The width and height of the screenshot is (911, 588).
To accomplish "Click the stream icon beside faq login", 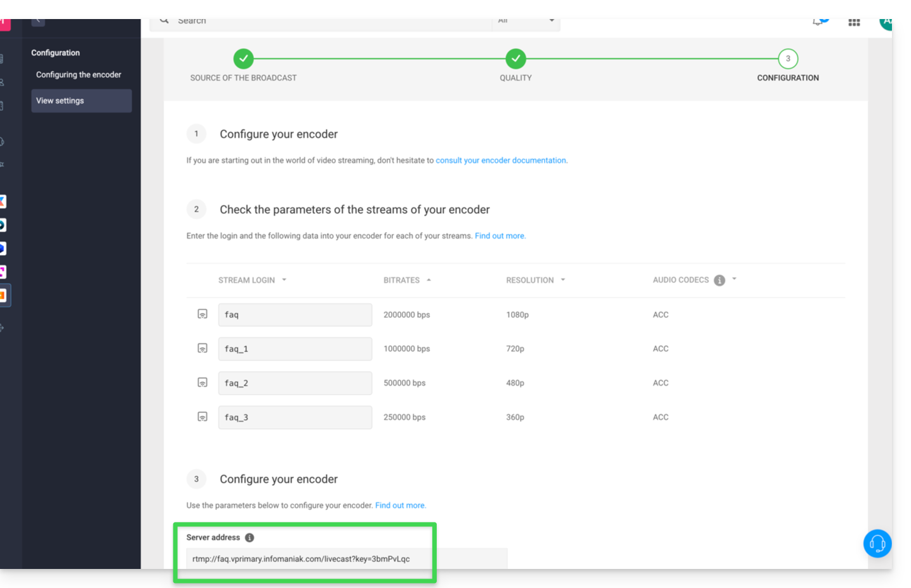I will [x=203, y=314].
